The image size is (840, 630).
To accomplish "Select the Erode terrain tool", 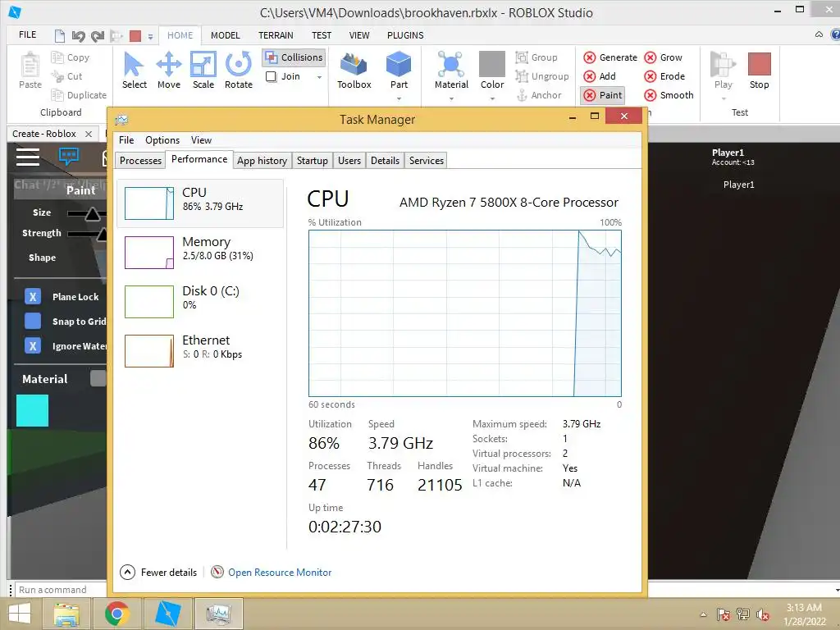I will [x=664, y=76].
